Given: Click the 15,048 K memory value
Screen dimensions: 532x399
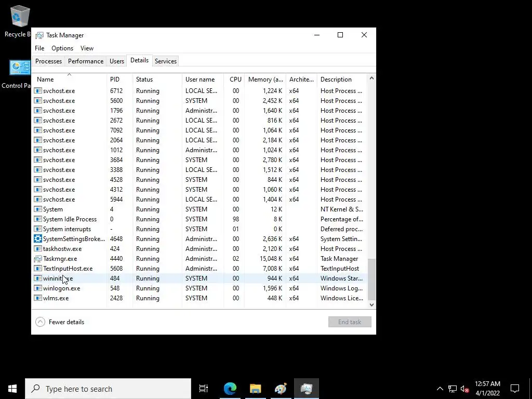Looking at the screenshot, I should click(271, 259).
